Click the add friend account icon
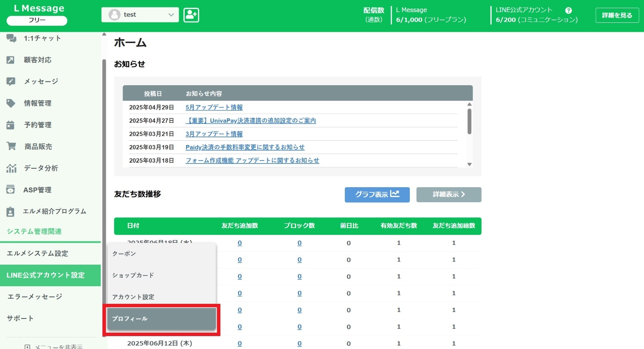 (191, 15)
